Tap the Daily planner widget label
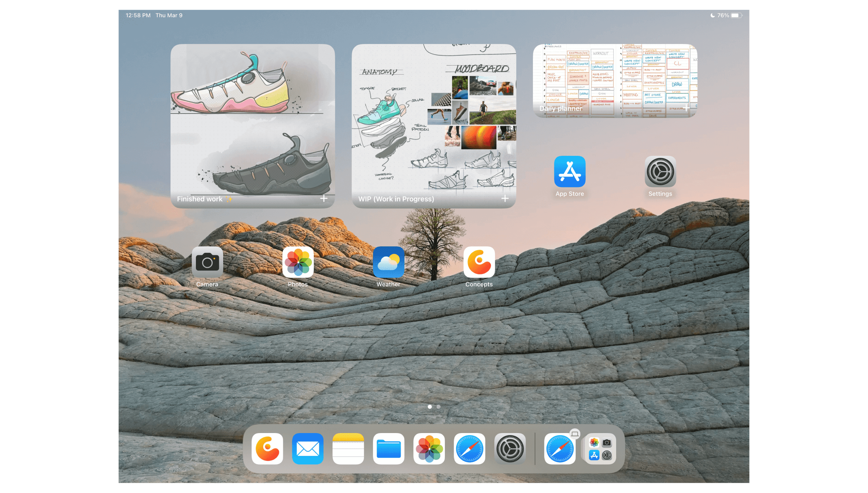The width and height of the screenshot is (868, 493). tap(560, 108)
